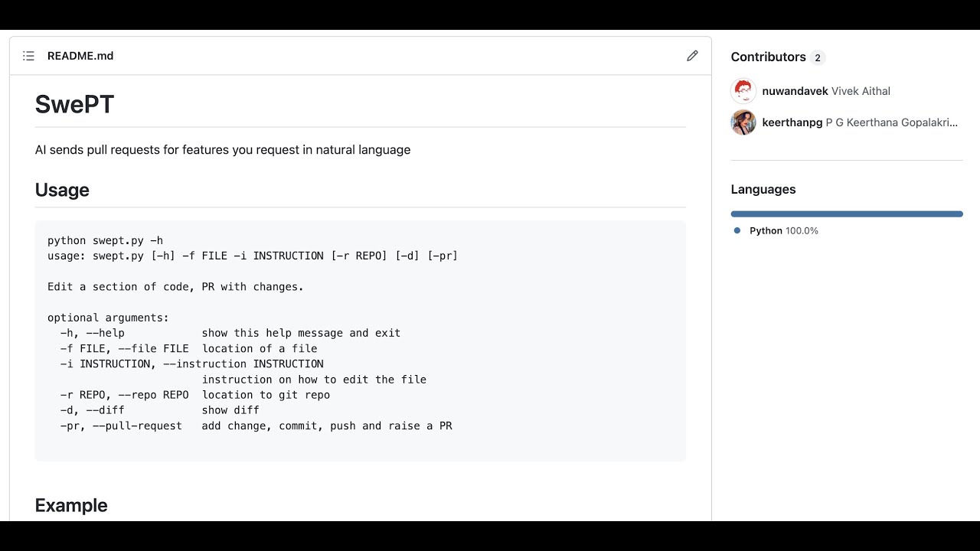
Task: Click the Languages sidebar heading
Action: (x=763, y=190)
